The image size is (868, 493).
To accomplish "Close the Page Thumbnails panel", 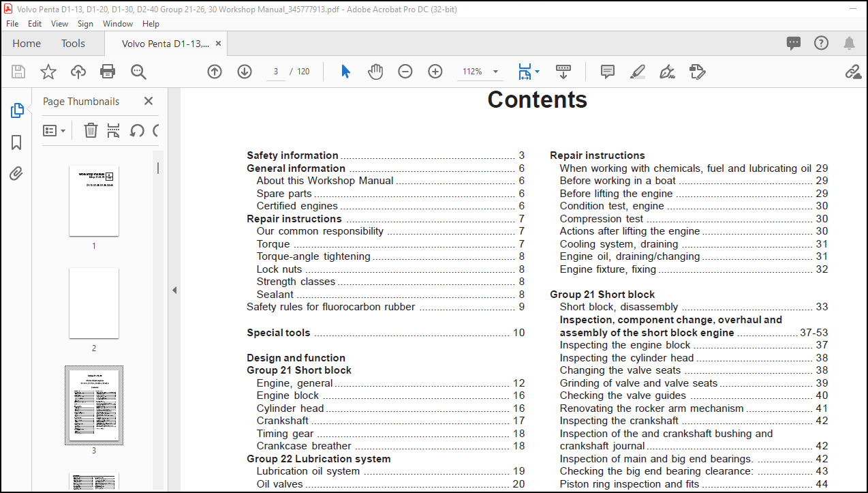I will [149, 101].
